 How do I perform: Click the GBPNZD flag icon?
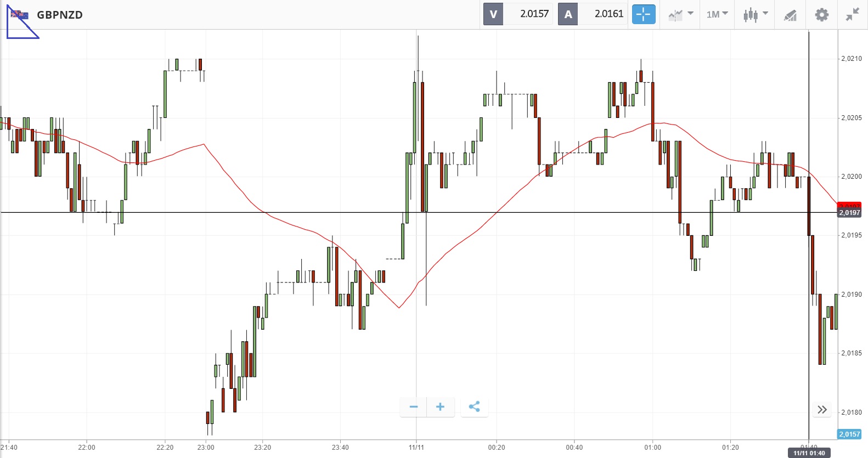pyautogui.click(x=20, y=15)
